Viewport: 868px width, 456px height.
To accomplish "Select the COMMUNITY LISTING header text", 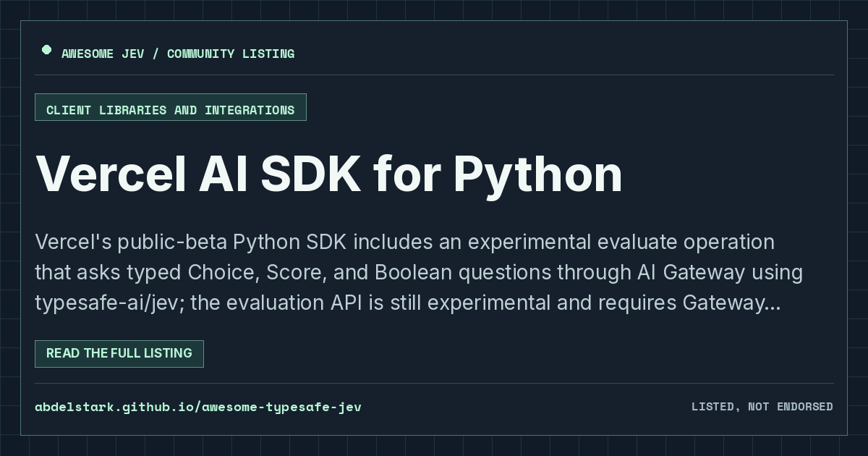I will [x=231, y=54].
